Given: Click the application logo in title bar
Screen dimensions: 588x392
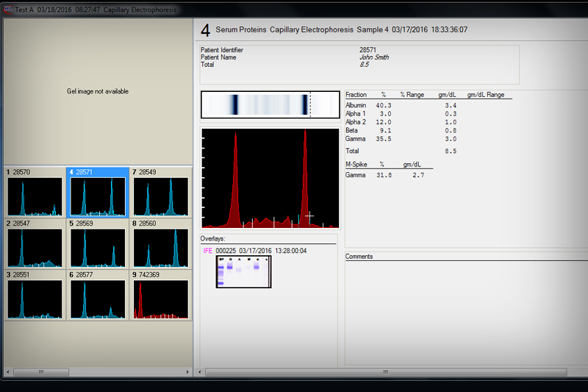Looking at the screenshot, I should pyautogui.click(x=7, y=10).
